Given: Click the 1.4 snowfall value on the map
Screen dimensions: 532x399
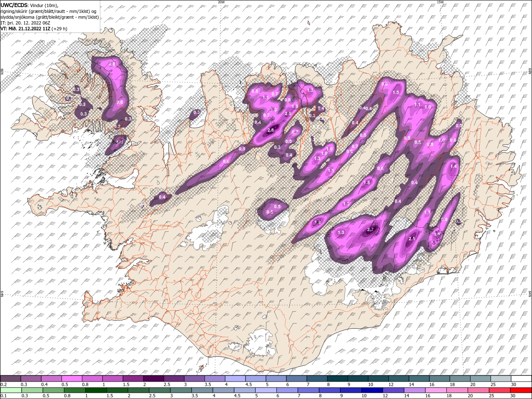Looking at the screenshot, I should tap(453, 166).
